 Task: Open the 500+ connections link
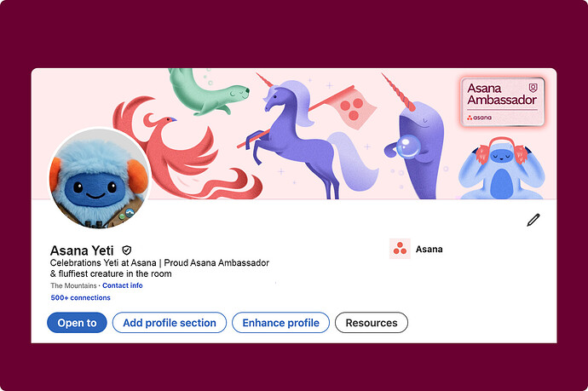(81, 297)
